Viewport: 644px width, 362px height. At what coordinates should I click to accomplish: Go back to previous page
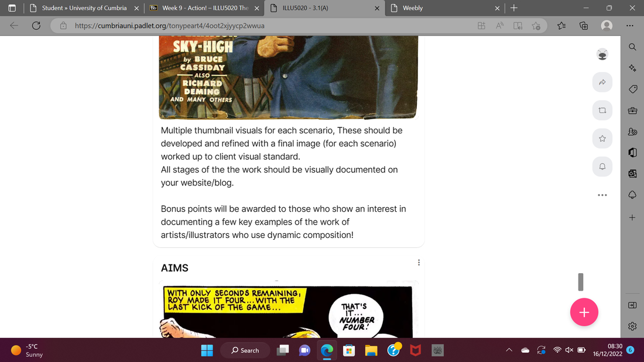[x=14, y=26]
